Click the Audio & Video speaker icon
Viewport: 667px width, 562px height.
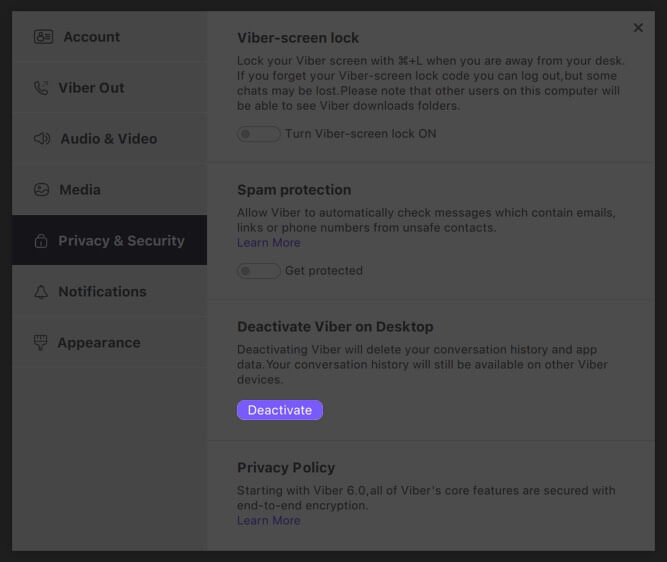point(42,139)
